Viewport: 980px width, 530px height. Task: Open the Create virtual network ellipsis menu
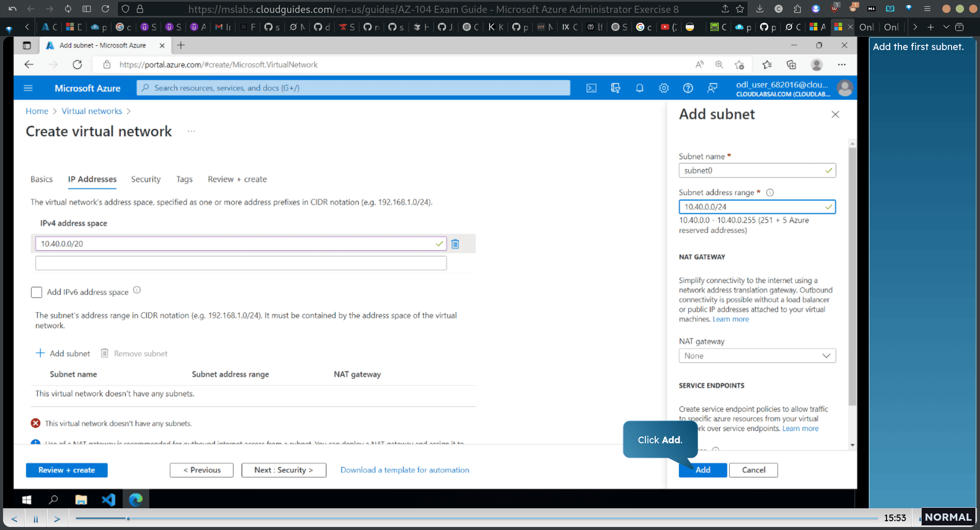tap(192, 131)
